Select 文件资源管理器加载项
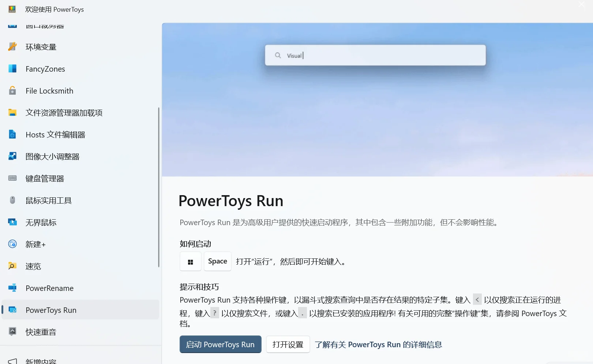Image resolution: width=593 pixels, height=364 pixels. pyautogui.click(x=64, y=113)
